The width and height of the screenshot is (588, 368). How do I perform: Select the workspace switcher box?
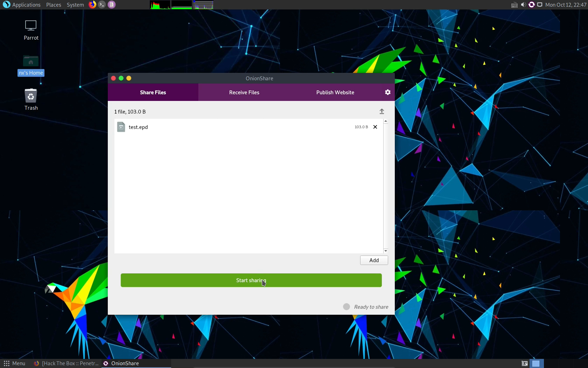(x=536, y=363)
